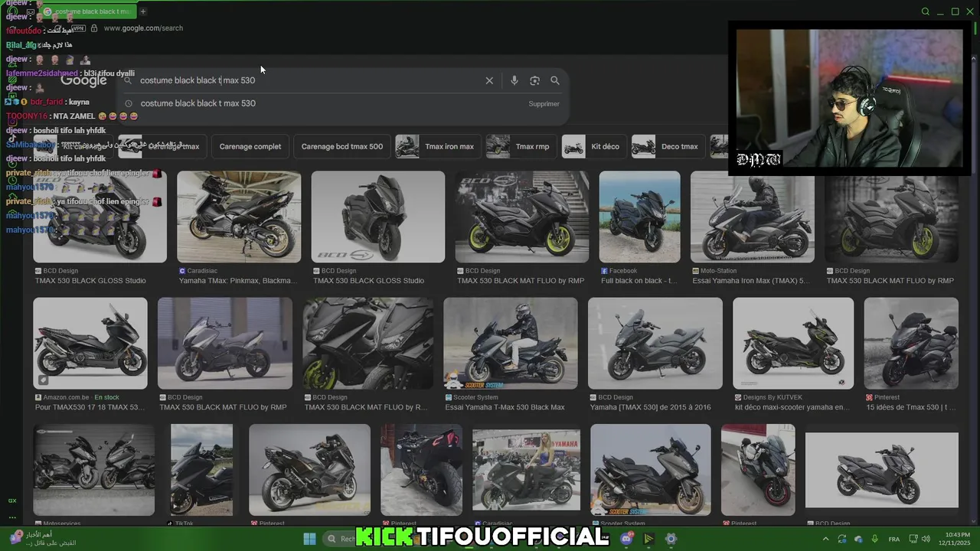980x551 pixels.
Task: Click the GX icon in browser sidebar
Action: tap(12, 500)
